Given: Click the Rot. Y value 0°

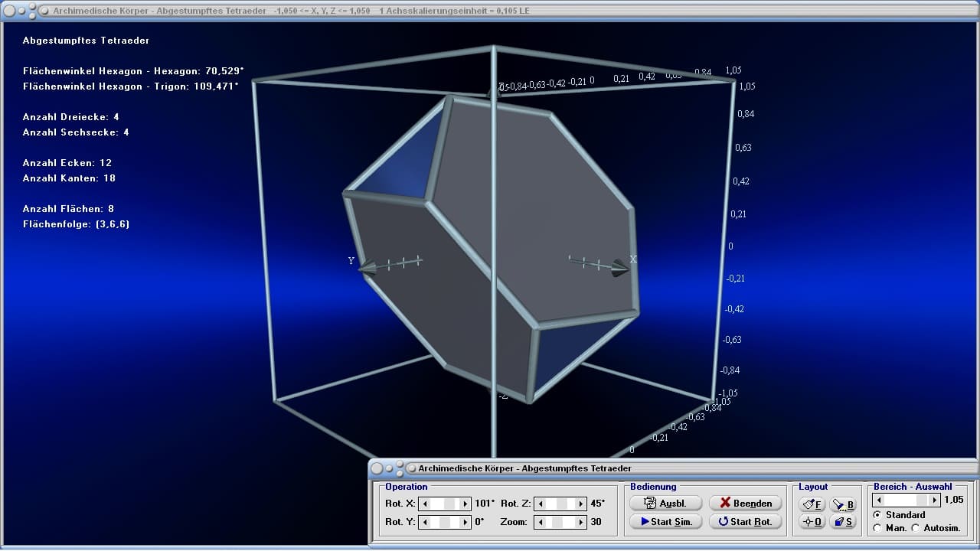Looking at the screenshot, I should point(479,522).
